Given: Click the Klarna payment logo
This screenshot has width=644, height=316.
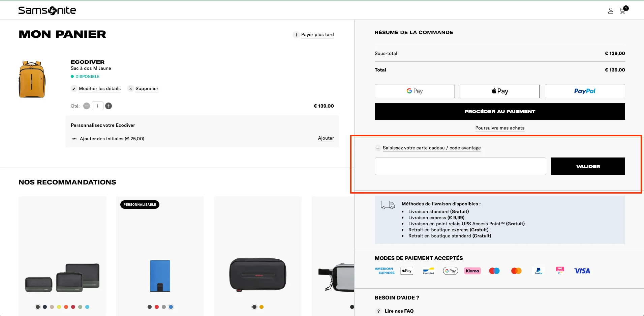Looking at the screenshot, I should [x=472, y=271].
